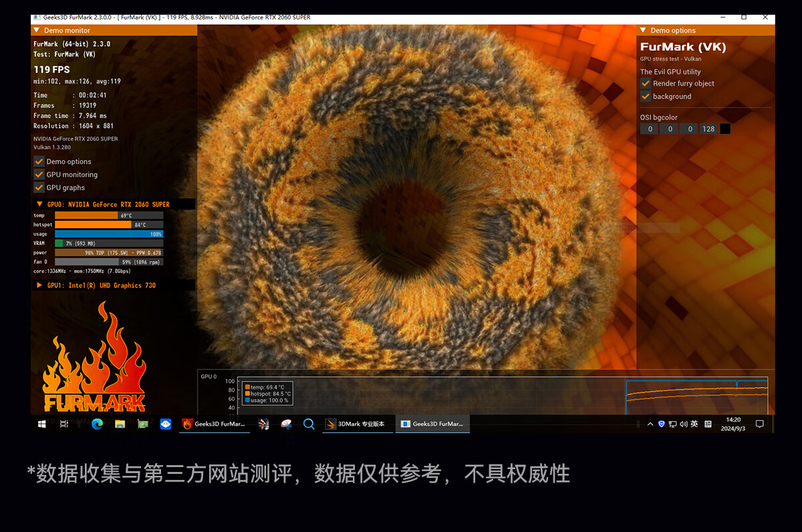
Task: Click the Time 00:02:41 value
Action: tap(93, 96)
